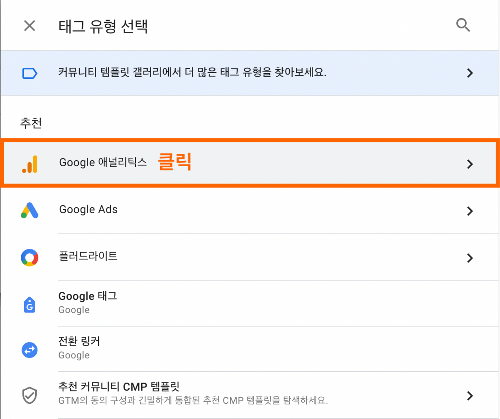The width and height of the screenshot is (500, 419).
Task: Select the Google 애널리틱스 bar chart icon
Action: pos(30,164)
